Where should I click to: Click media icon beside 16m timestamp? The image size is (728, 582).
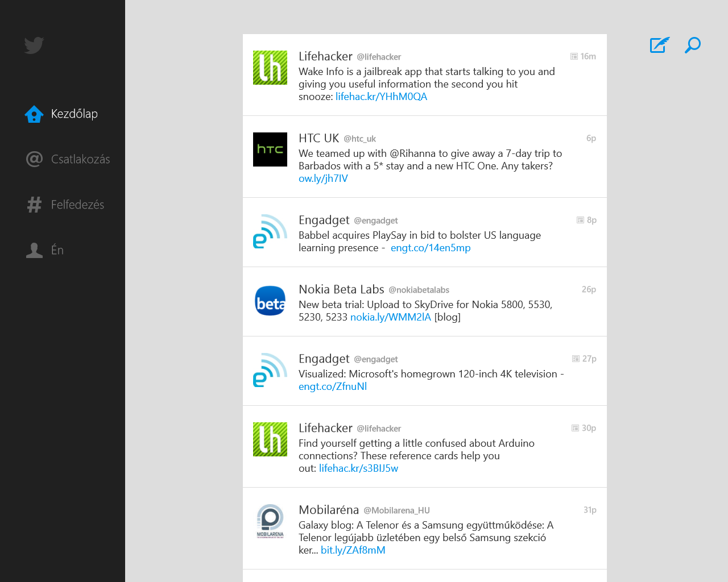tap(574, 56)
